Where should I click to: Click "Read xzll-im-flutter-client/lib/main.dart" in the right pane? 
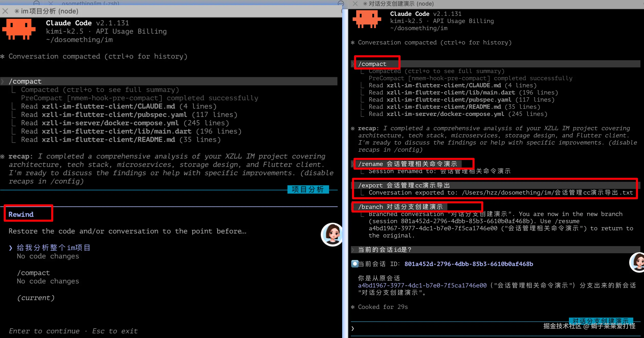(x=463, y=92)
